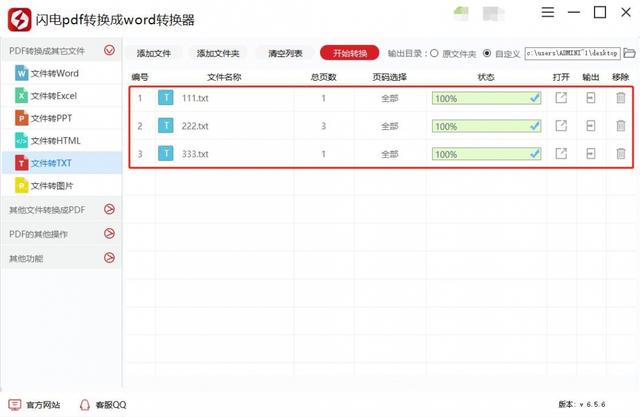Browse output directory with folder icon

click(630, 53)
